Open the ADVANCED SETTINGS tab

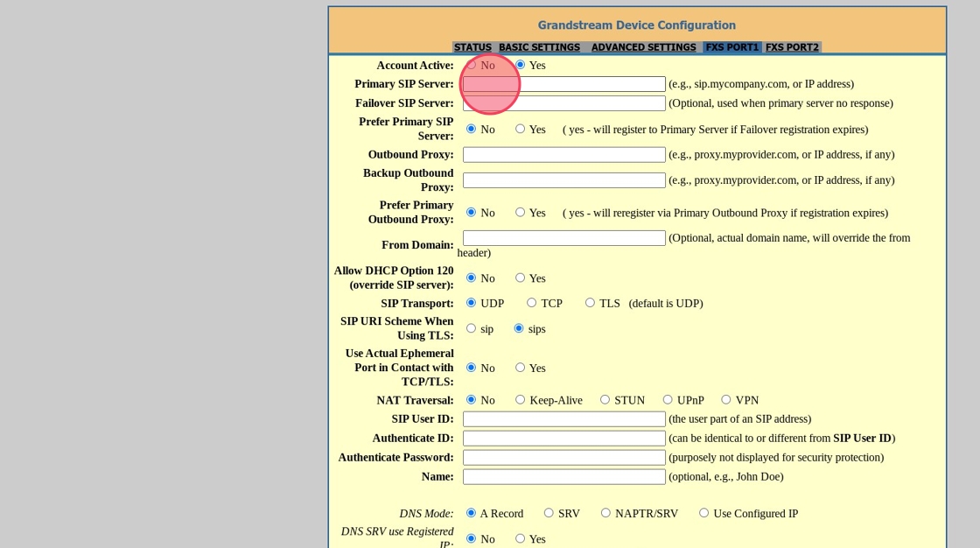[x=643, y=47]
